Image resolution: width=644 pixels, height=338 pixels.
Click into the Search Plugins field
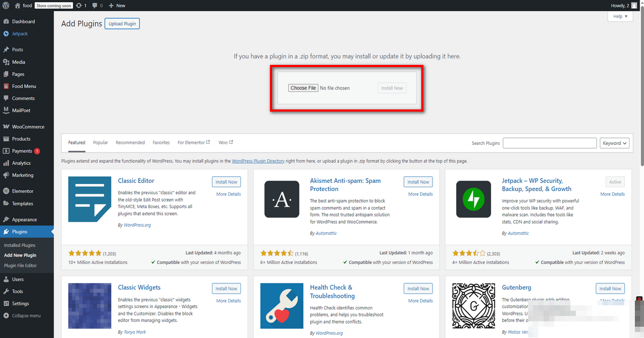pos(550,143)
